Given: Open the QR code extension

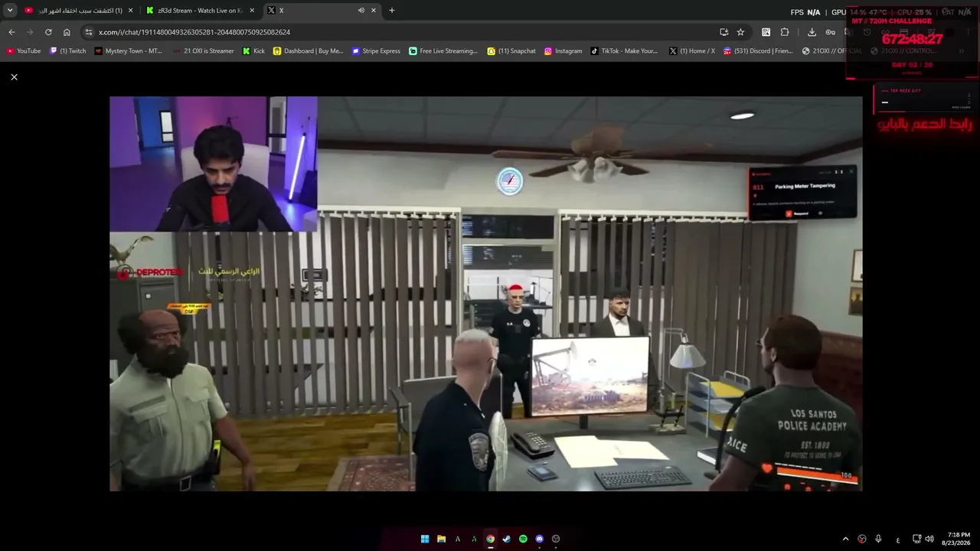Looking at the screenshot, I should [x=766, y=32].
